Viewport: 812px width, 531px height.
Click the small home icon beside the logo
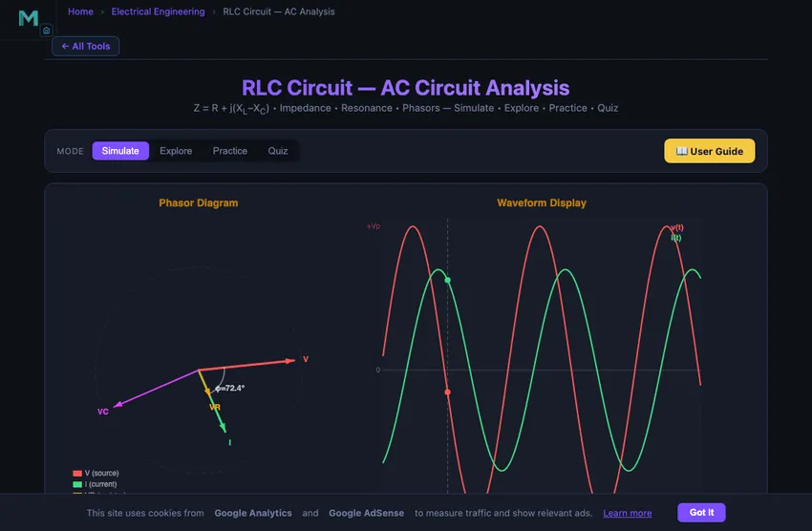tap(46, 31)
